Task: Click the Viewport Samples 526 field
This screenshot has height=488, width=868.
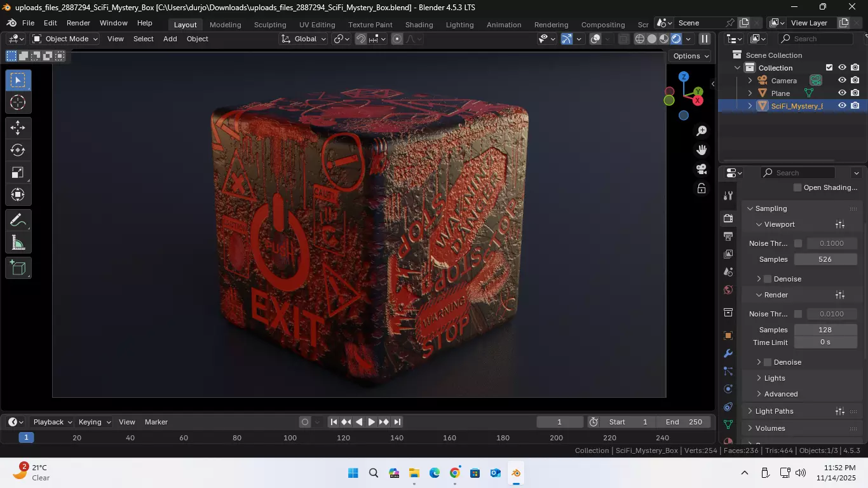Action: tap(825, 259)
